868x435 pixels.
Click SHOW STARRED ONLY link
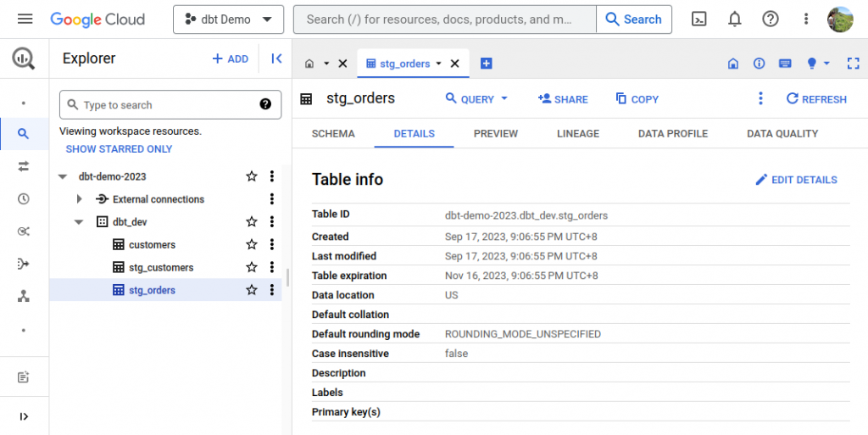119,149
